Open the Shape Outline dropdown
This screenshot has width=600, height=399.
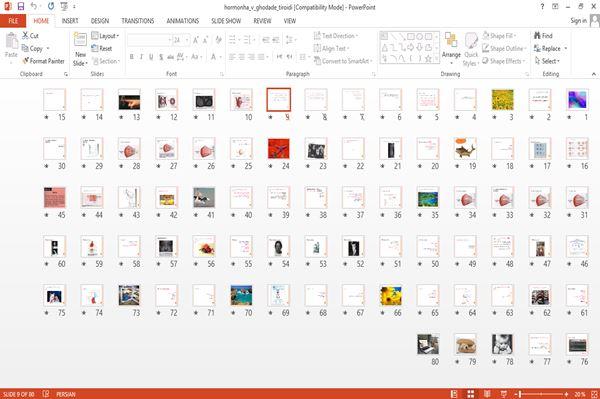[504, 48]
